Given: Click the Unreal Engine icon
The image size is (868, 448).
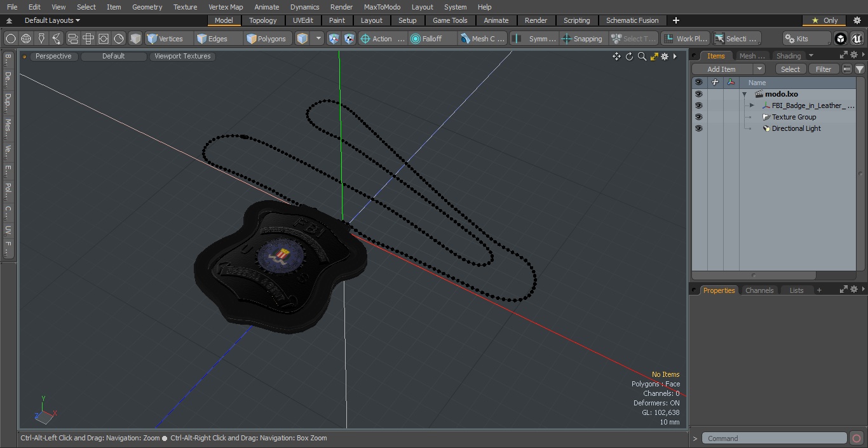Looking at the screenshot, I should point(857,39).
